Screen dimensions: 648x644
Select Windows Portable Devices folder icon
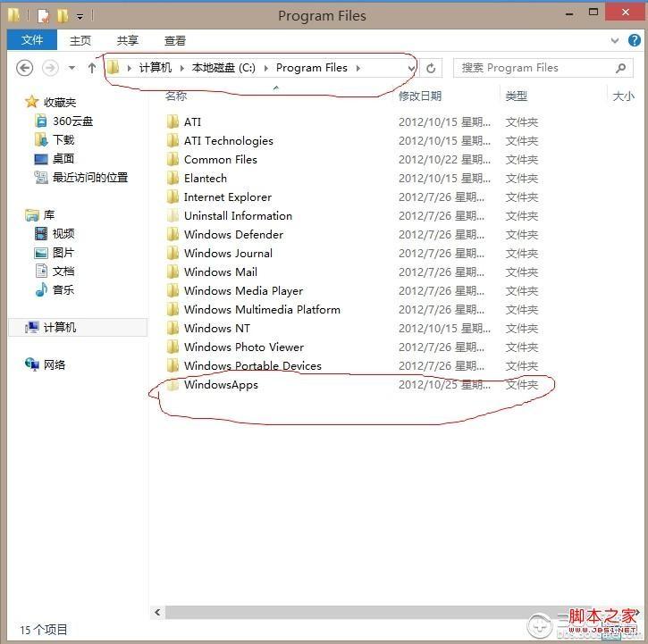pos(173,365)
